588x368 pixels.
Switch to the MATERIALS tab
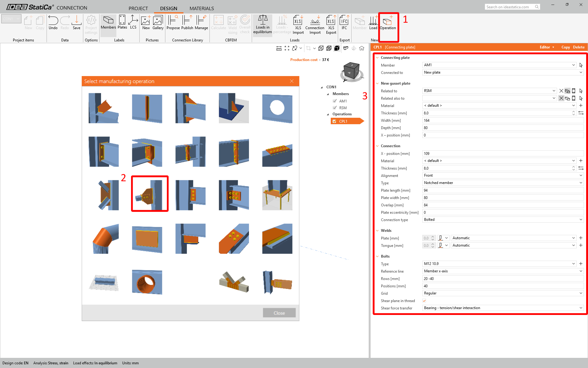coord(202,8)
